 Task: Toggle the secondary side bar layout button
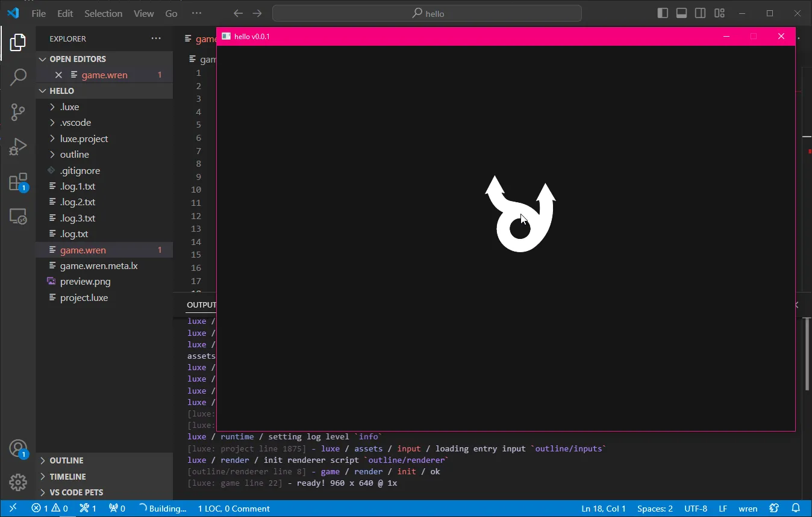pyautogui.click(x=700, y=13)
